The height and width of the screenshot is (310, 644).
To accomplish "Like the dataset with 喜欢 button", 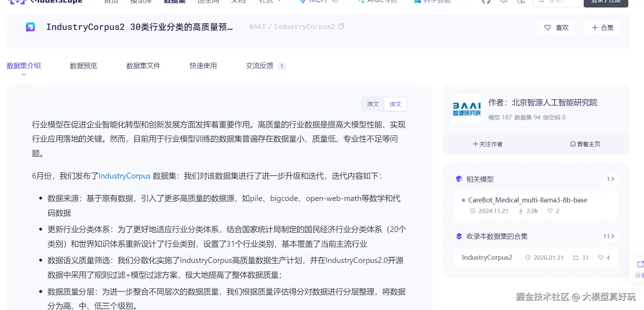I will point(556,27).
